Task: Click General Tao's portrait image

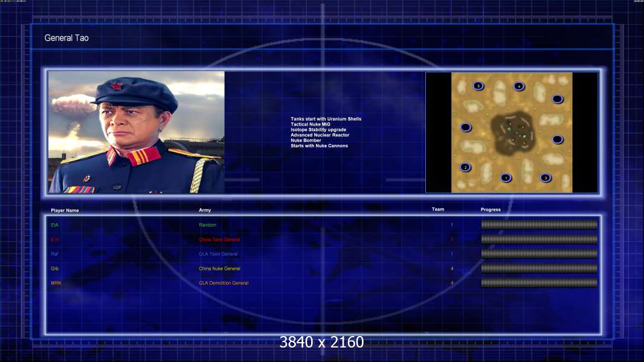Action: pos(137,132)
